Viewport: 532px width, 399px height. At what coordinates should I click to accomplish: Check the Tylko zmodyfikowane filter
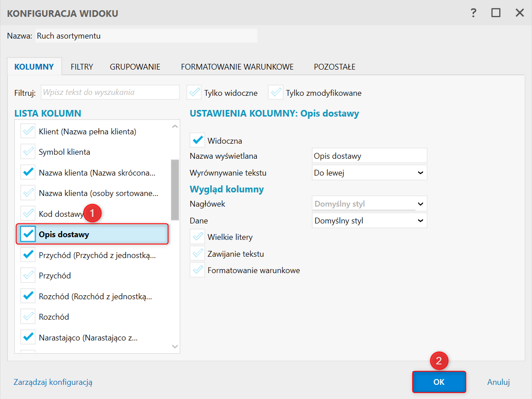coord(276,93)
